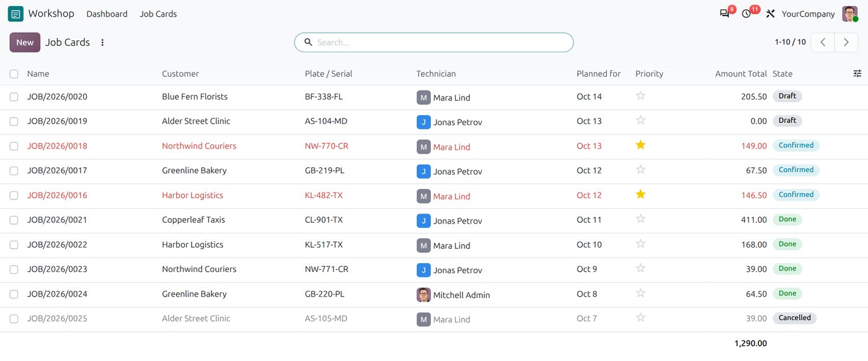Click Jonas Petrov avatar on JOB/2026/0019
Viewport: 868px width, 361px height.
(x=423, y=122)
